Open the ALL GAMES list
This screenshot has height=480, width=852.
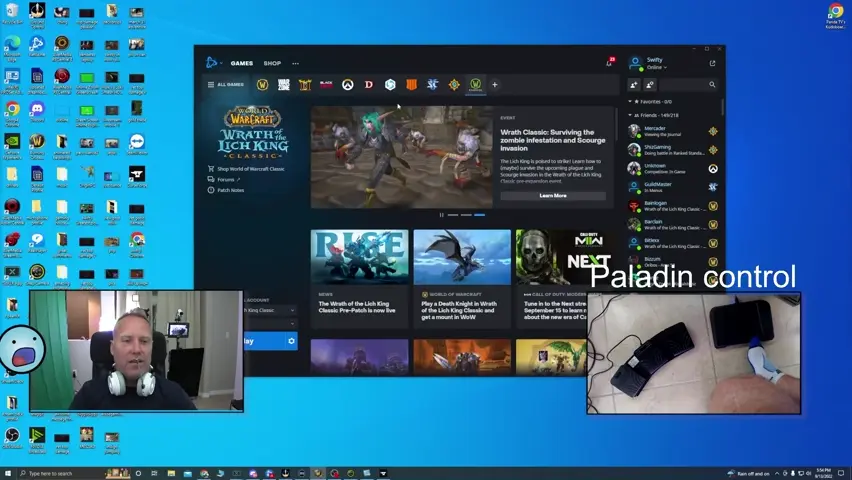(x=225, y=85)
